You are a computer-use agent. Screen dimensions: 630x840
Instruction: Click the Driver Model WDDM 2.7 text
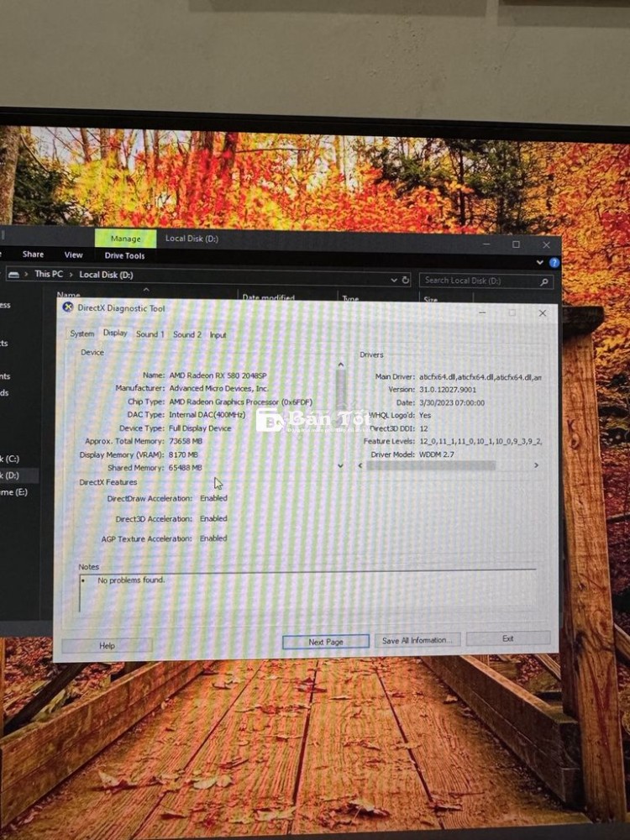436,454
